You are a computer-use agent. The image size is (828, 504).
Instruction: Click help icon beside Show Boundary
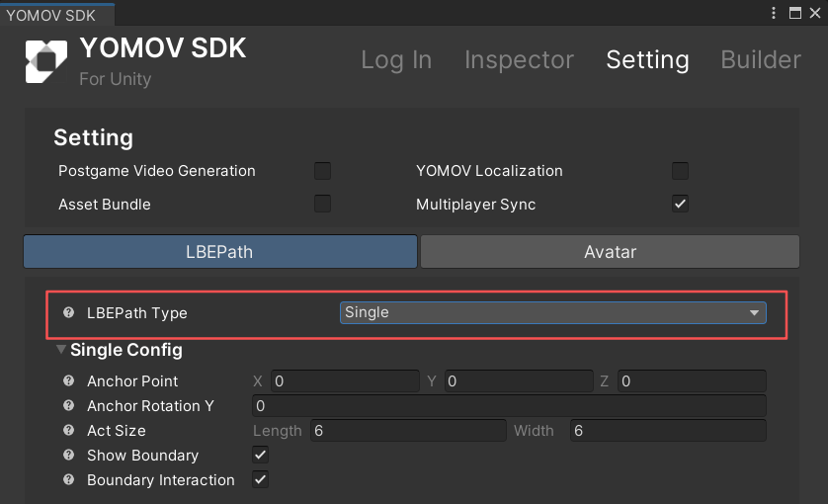click(x=68, y=455)
